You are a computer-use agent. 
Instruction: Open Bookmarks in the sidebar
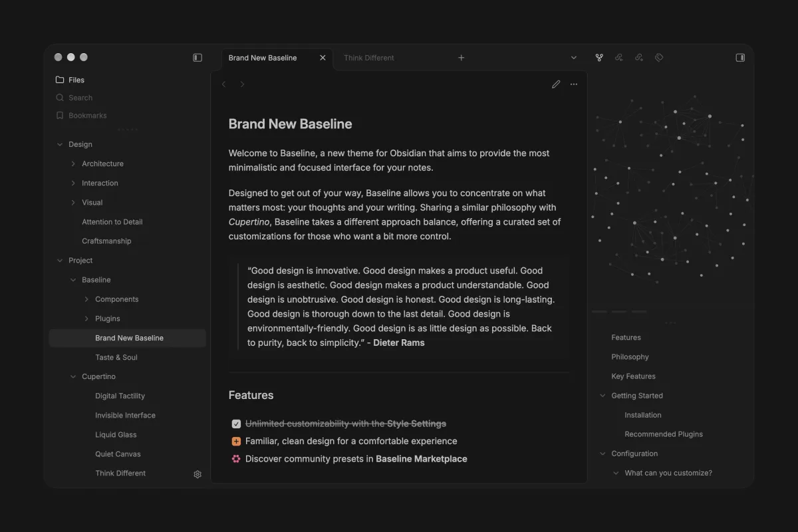pos(88,116)
